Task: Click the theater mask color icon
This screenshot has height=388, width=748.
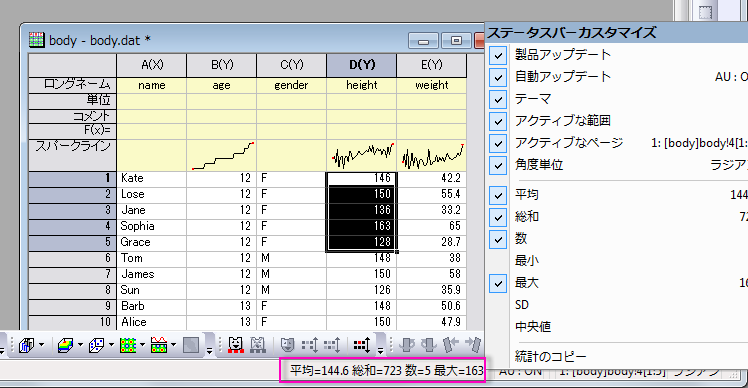Action: [x=287, y=345]
